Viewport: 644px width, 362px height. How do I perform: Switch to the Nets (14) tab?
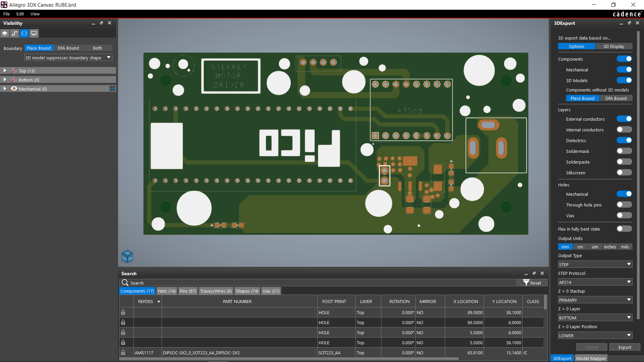(x=167, y=291)
